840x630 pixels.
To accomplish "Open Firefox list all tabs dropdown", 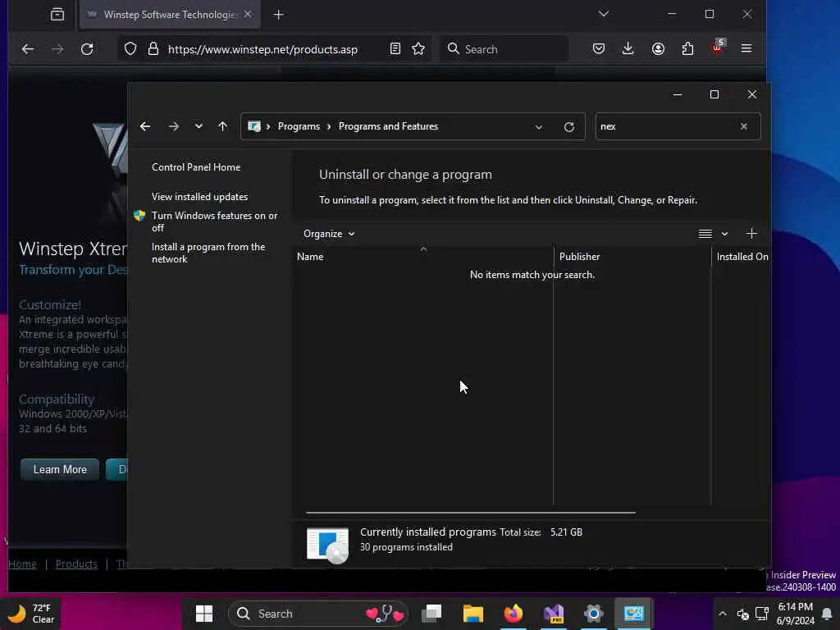I will coord(604,14).
